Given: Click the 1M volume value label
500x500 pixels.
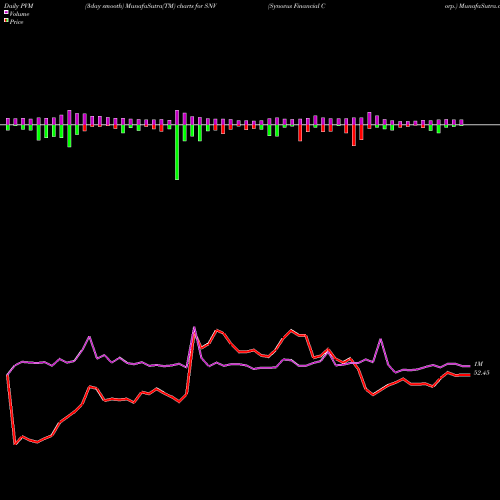Looking at the screenshot, I should (478, 364).
